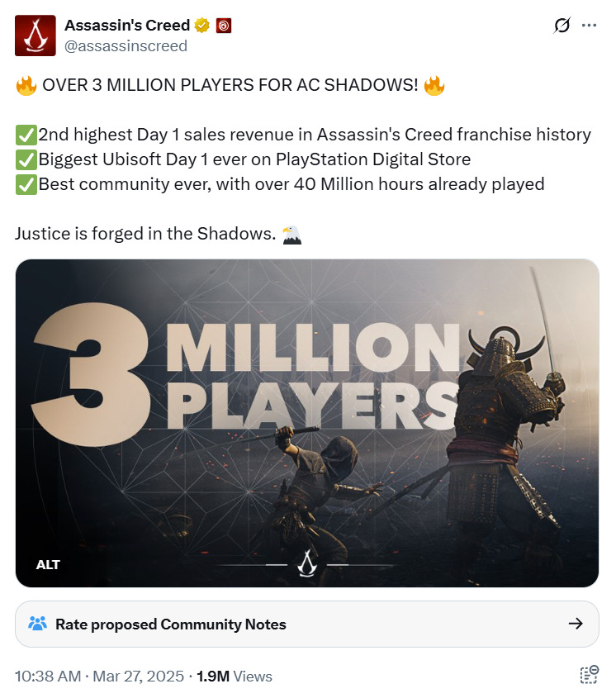Open ALT image description badge
The image size is (616, 698).
coord(48,564)
